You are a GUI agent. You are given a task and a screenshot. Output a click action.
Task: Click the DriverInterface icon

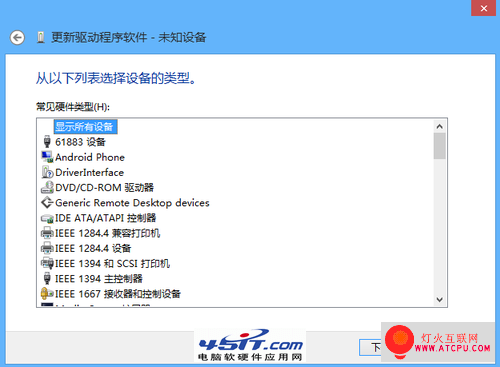[47, 172]
